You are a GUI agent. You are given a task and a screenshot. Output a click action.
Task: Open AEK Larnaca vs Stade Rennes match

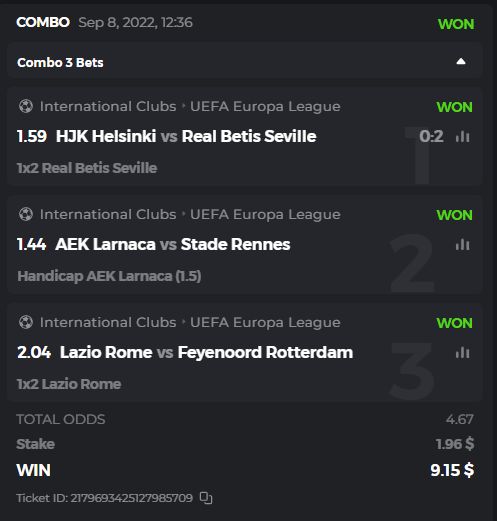pos(173,244)
